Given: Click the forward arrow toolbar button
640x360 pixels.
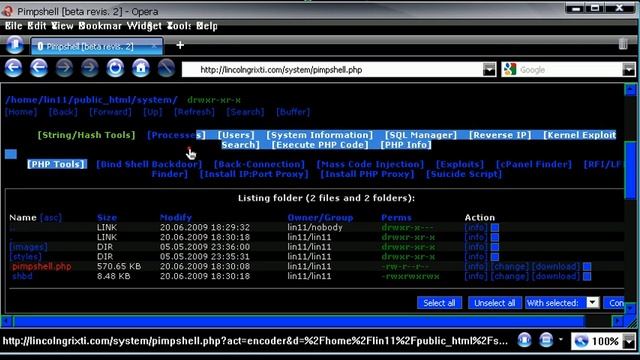Looking at the screenshot, I should click(64, 68).
